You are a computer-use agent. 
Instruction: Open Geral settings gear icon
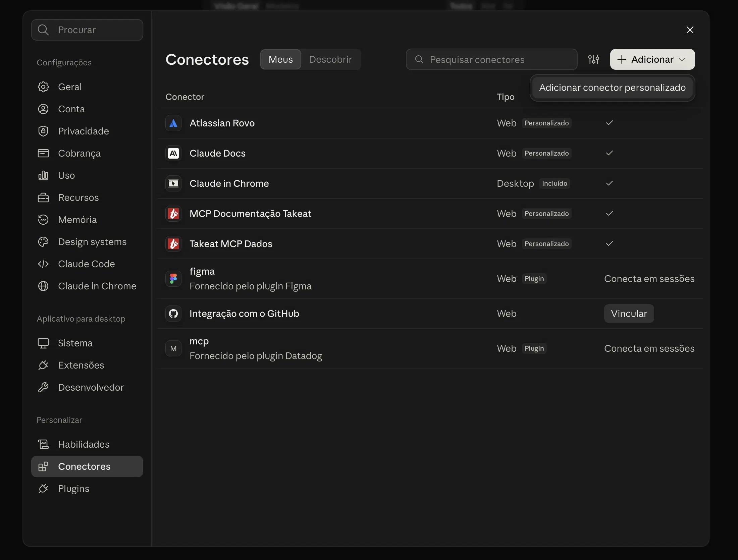pyautogui.click(x=43, y=87)
